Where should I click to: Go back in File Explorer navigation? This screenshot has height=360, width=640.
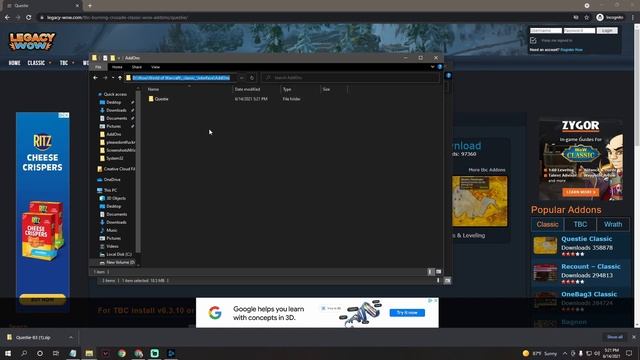[96, 78]
